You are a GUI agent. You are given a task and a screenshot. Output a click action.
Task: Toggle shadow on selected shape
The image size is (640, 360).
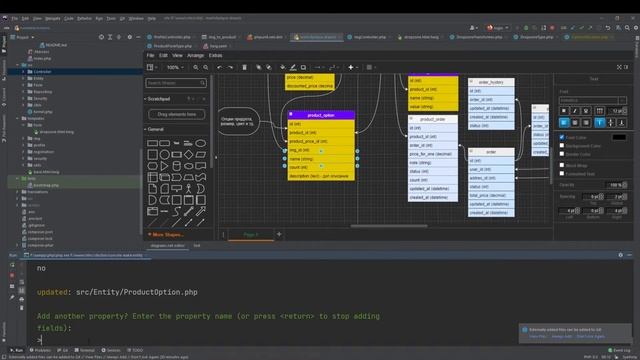tap(303, 67)
